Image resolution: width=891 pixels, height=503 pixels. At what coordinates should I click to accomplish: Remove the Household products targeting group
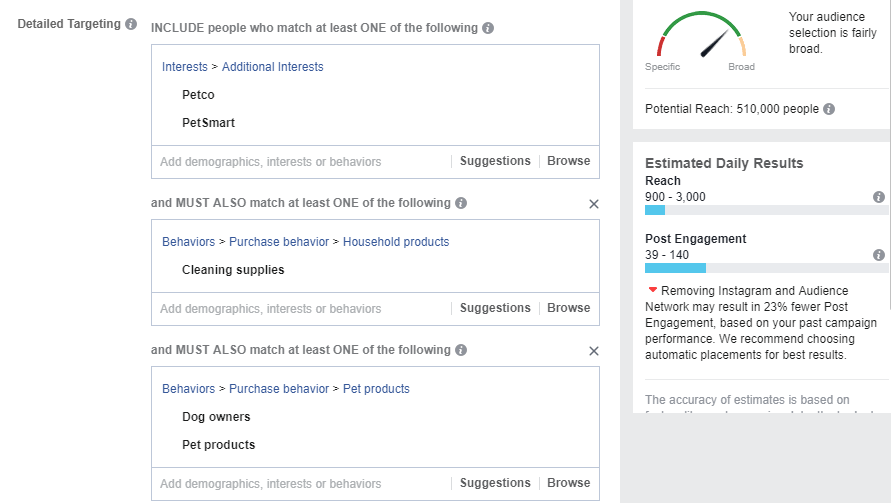(594, 204)
